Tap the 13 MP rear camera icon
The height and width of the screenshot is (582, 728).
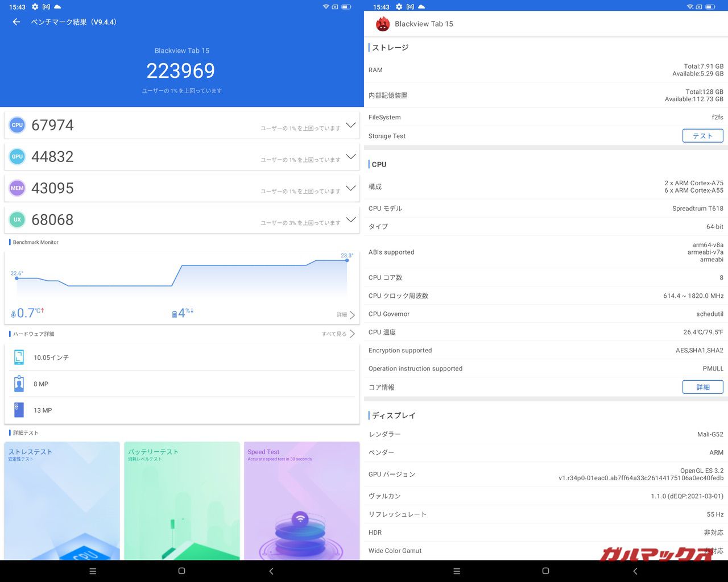click(x=19, y=410)
